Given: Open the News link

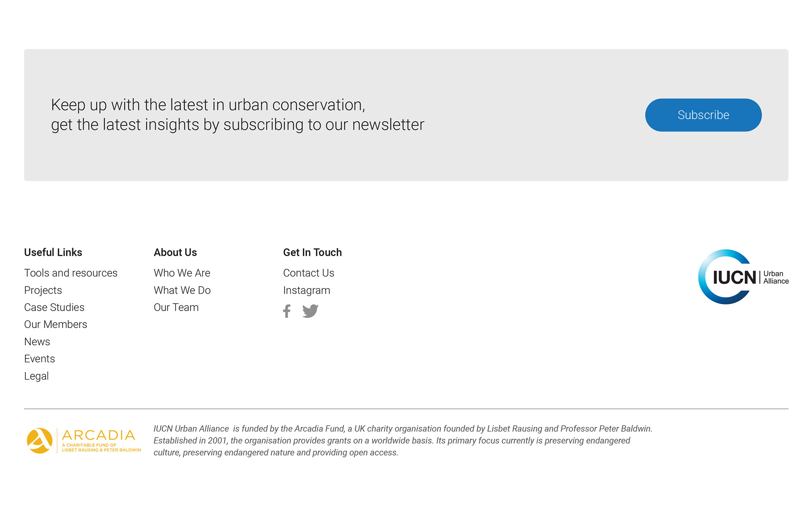Looking at the screenshot, I should [37, 342].
